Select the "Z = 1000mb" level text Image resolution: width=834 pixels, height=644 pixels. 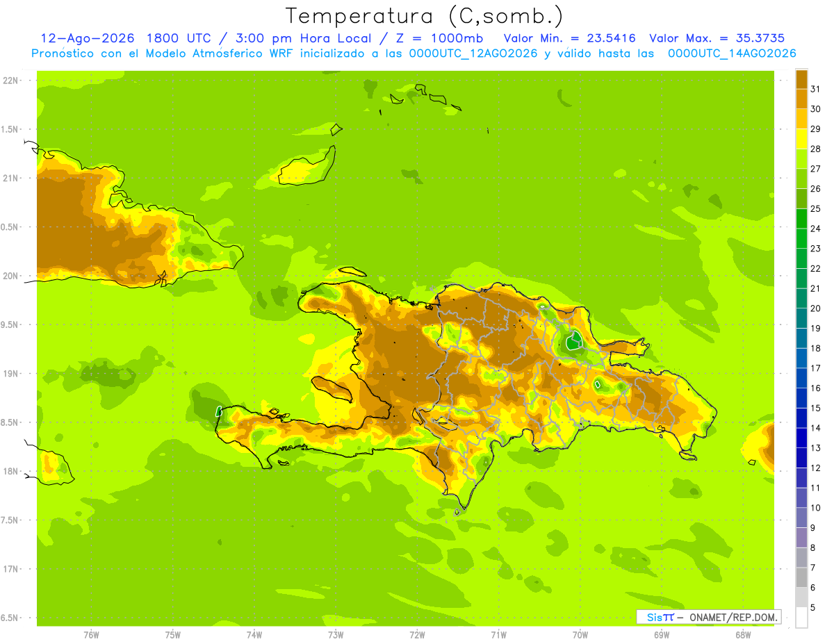tap(439, 39)
